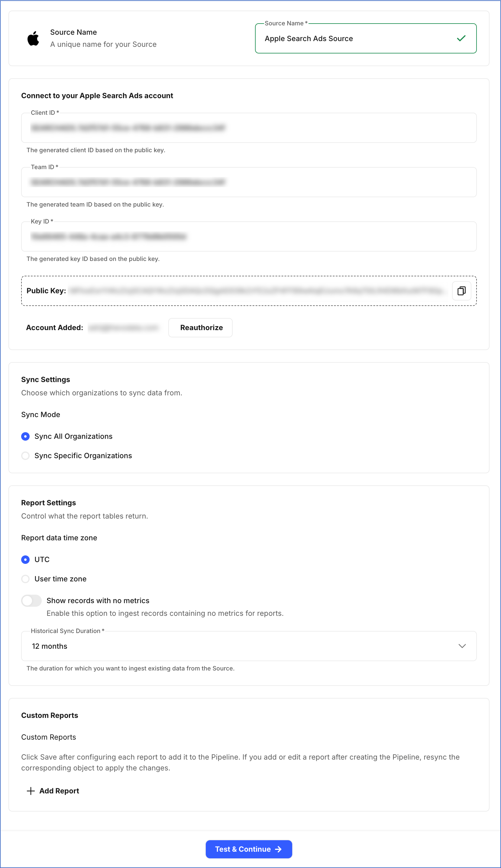Click the 'Account Added:' label
The width and height of the screenshot is (501, 868).
point(55,328)
